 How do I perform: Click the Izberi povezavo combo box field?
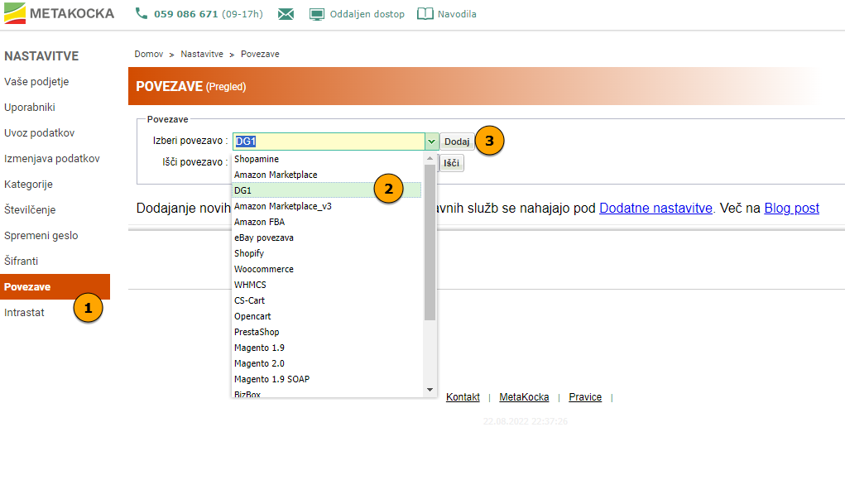(x=329, y=142)
